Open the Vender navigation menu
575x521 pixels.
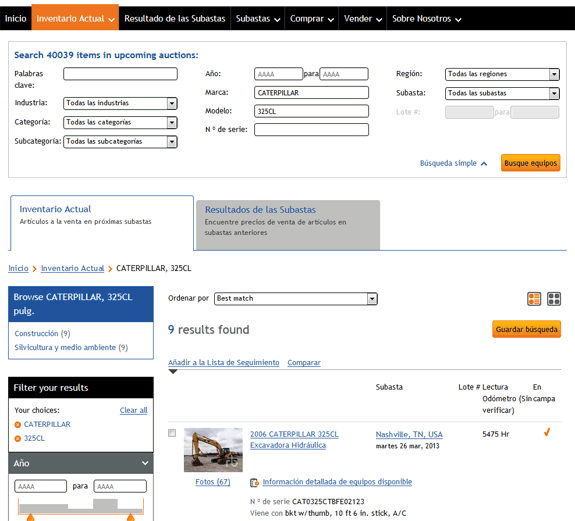pos(363,18)
